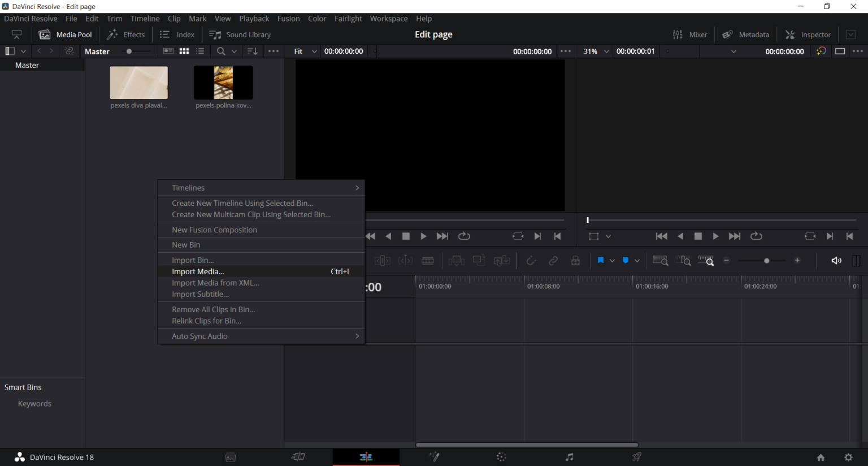The height and width of the screenshot is (466, 868).
Task: Expand the Auto Sync Audio submenu
Action: click(261, 336)
